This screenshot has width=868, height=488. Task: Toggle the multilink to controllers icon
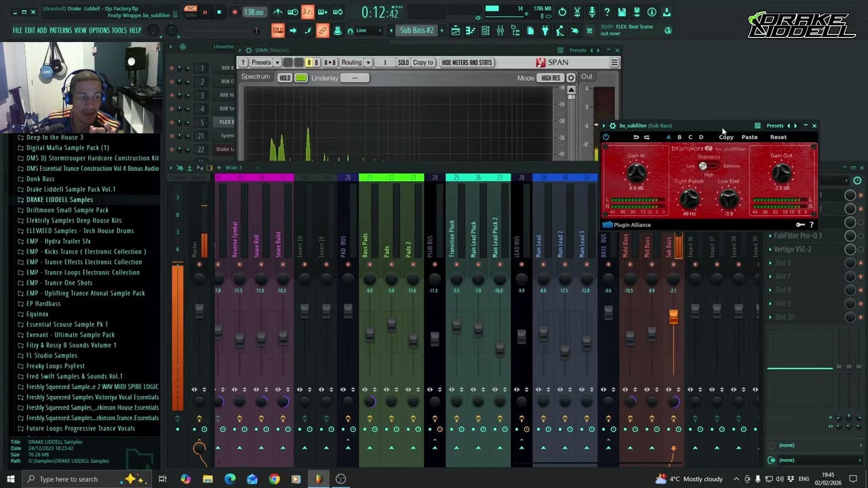(322, 30)
